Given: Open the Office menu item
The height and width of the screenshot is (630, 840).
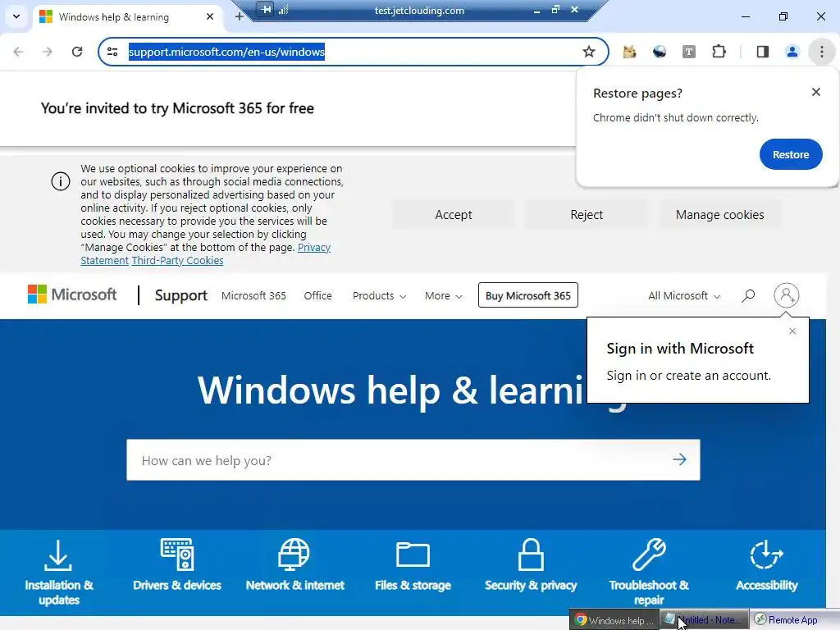Looking at the screenshot, I should coord(317,295).
